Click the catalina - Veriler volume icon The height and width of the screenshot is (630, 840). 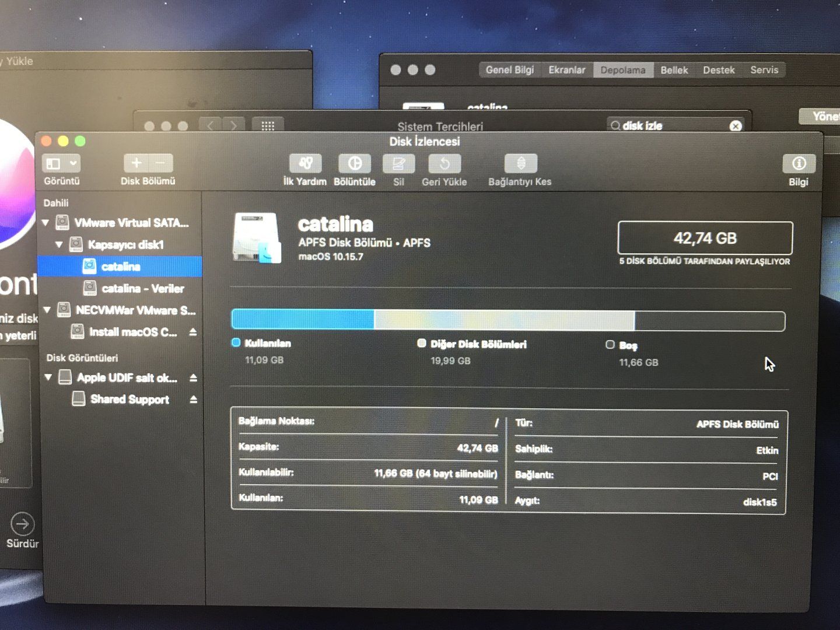coord(90,288)
